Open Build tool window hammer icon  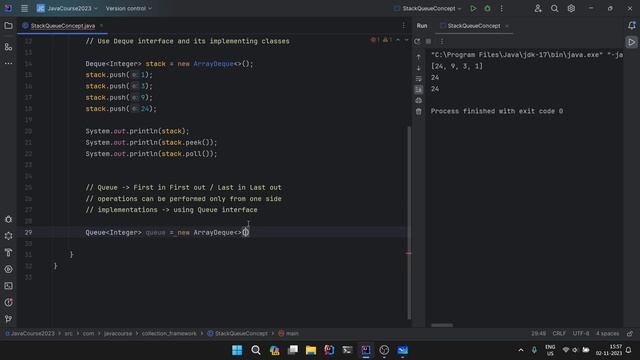8,253
